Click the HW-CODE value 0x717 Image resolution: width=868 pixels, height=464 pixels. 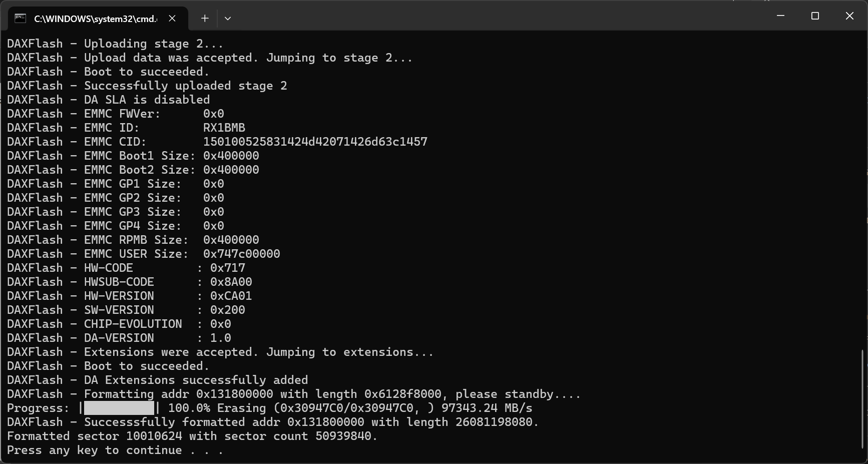point(228,268)
